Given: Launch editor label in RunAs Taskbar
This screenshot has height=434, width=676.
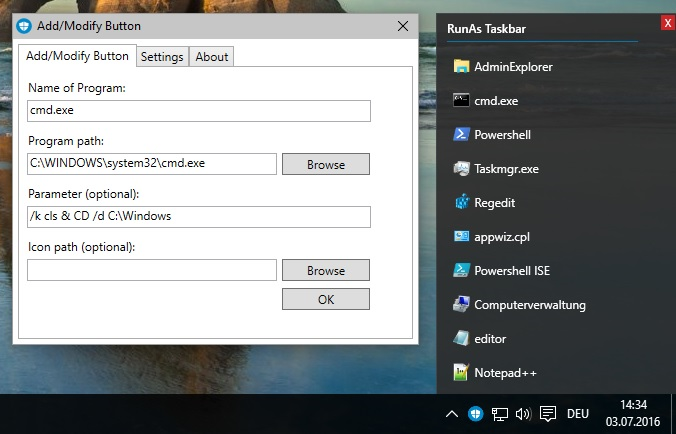Looking at the screenshot, I should (490, 339).
